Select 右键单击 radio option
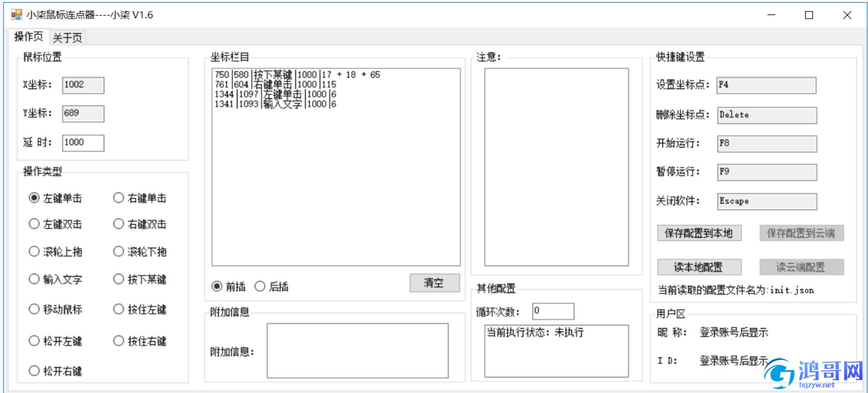868x393 pixels. (x=140, y=198)
